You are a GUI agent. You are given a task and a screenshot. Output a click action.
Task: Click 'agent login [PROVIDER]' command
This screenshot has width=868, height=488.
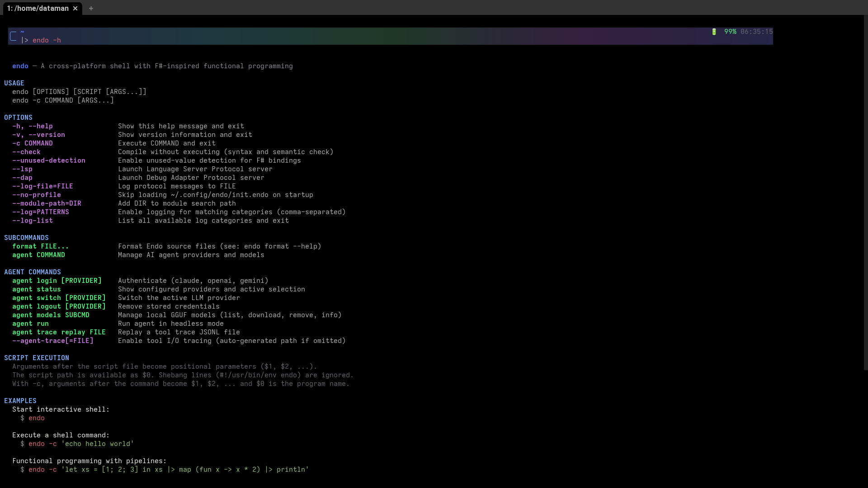click(57, 281)
